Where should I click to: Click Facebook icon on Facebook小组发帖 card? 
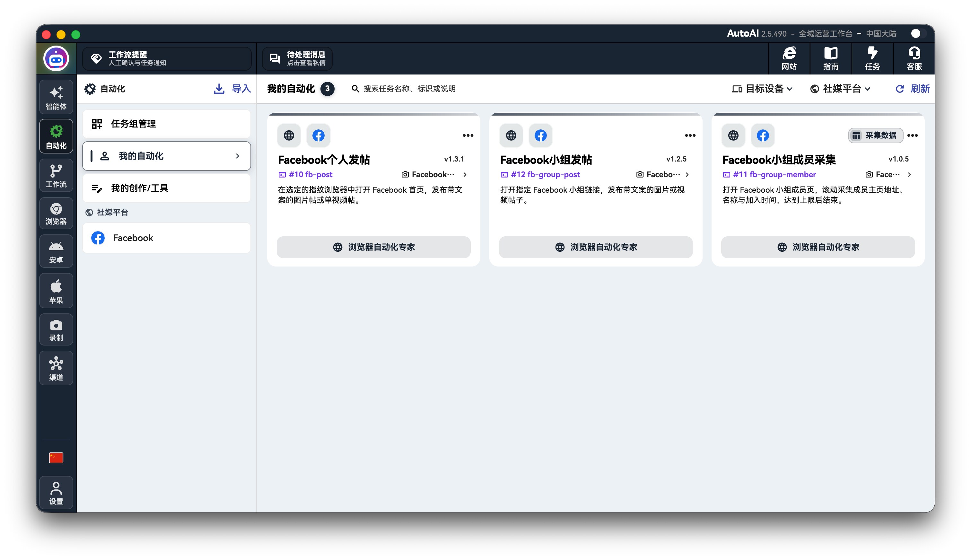541,136
